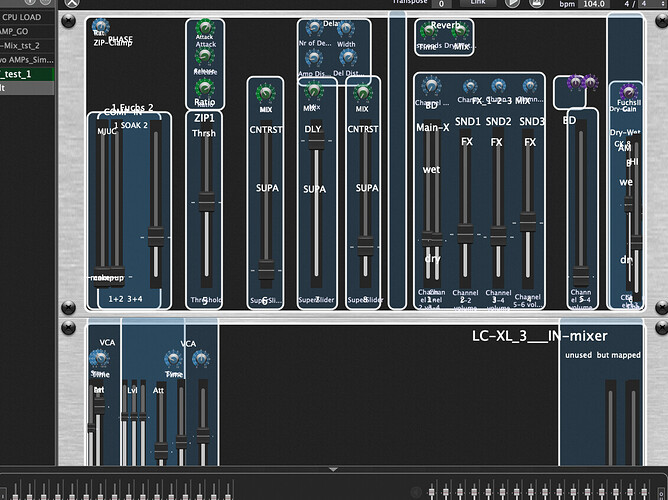
Task: Select the 'wo AMPs_Sim...' list entry
Action: (x=27, y=60)
